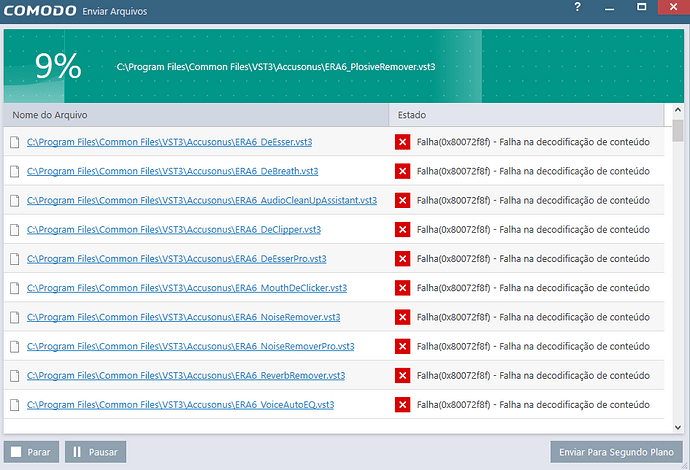Click the red failure icon for ERA6_DeEsser.vst3

403,142
